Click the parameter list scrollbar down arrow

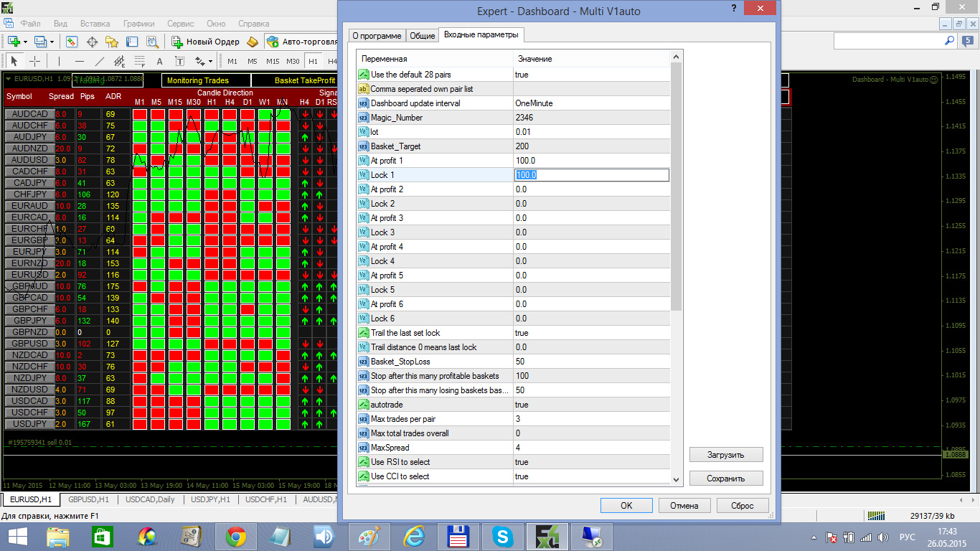tap(677, 479)
